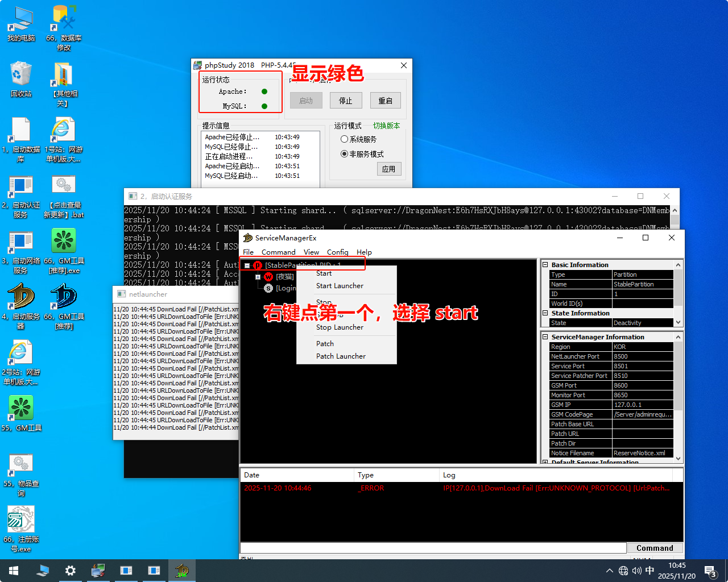Screen dimensions: 728x582
Task: Open the 66, 注册账号.exe desktop icon
Action: pyautogui.click(x=21, y=520)
